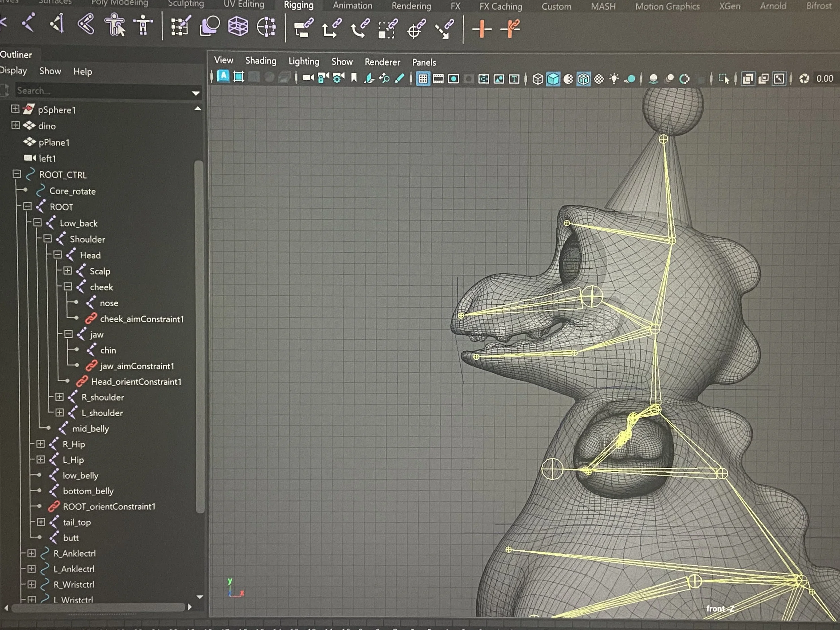Image resolution: width=840 pixels, height=630 pixels.
Task: Click the Scale Constraint shelf icon
Action: point(387,29)
